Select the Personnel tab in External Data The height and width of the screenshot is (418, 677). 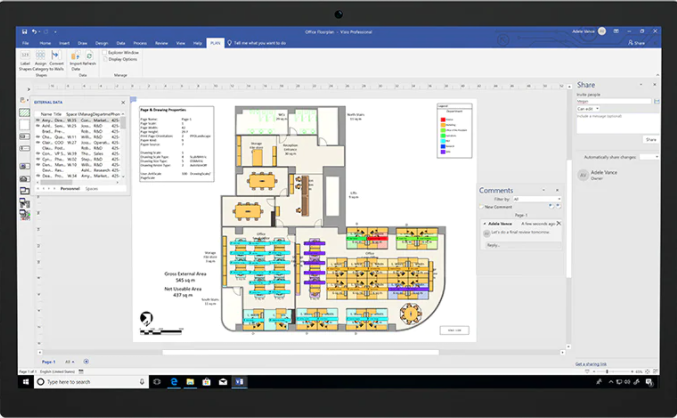pyautogui.click(x=70, y=189)
